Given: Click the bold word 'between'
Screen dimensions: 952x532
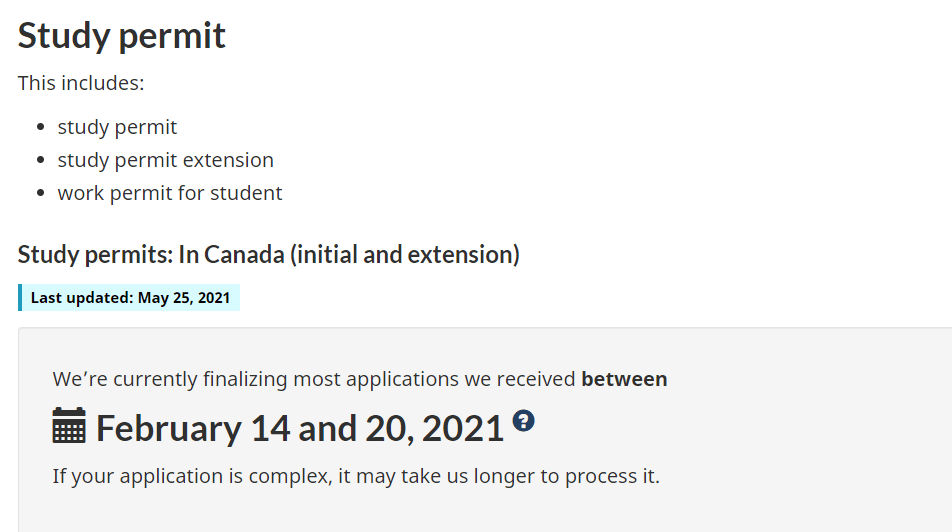Looking at the screenshot, I should click(624, 380).
